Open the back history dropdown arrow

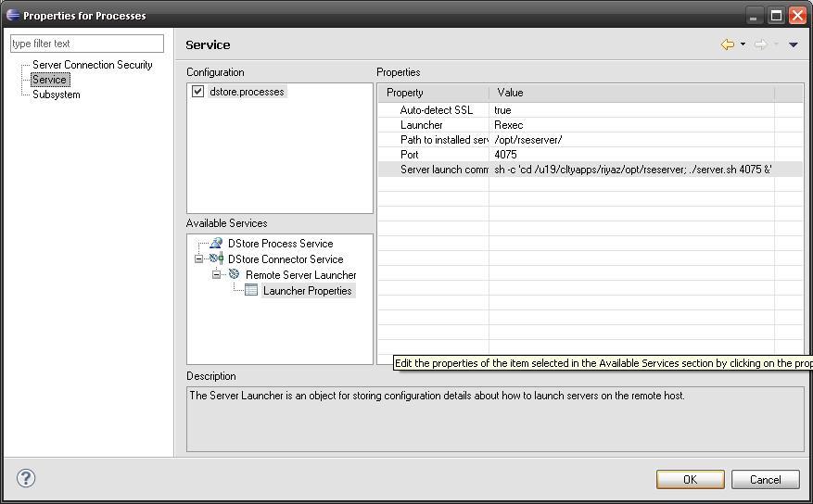tap(743, 44)
